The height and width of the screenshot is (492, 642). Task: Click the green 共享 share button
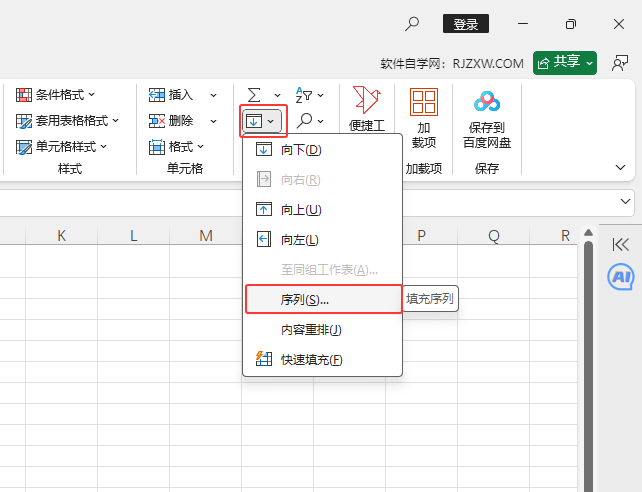(565, 62)
